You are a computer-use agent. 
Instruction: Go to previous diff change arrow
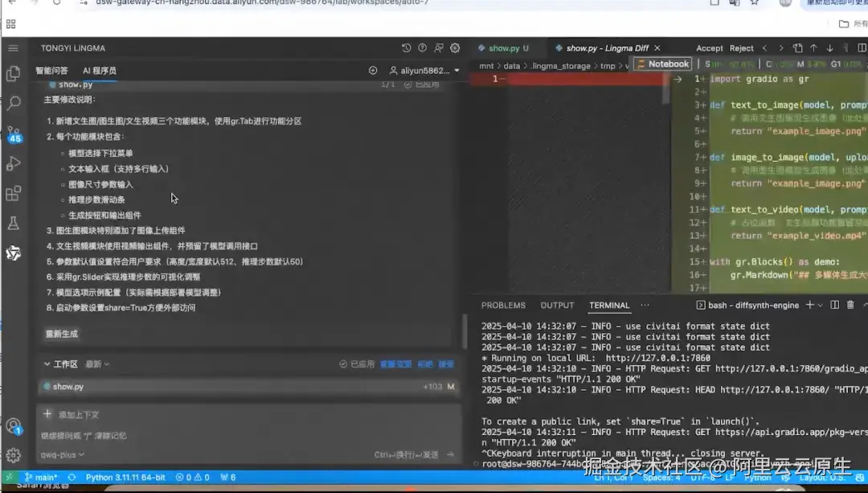point(765,48)
